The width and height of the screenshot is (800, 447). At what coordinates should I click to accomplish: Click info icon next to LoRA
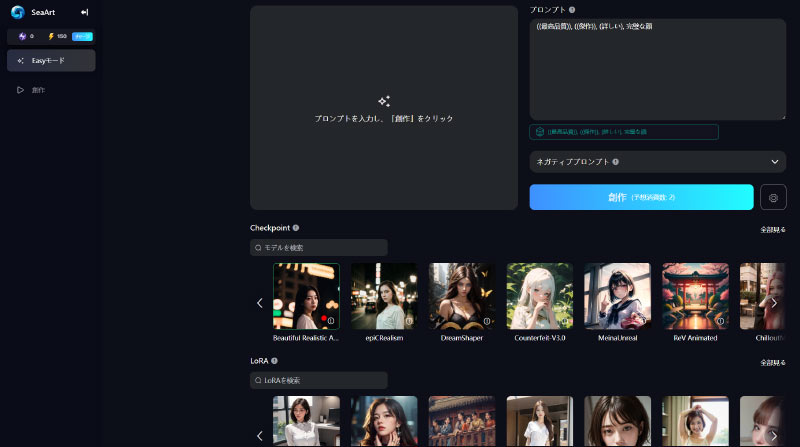click(274, 361)
